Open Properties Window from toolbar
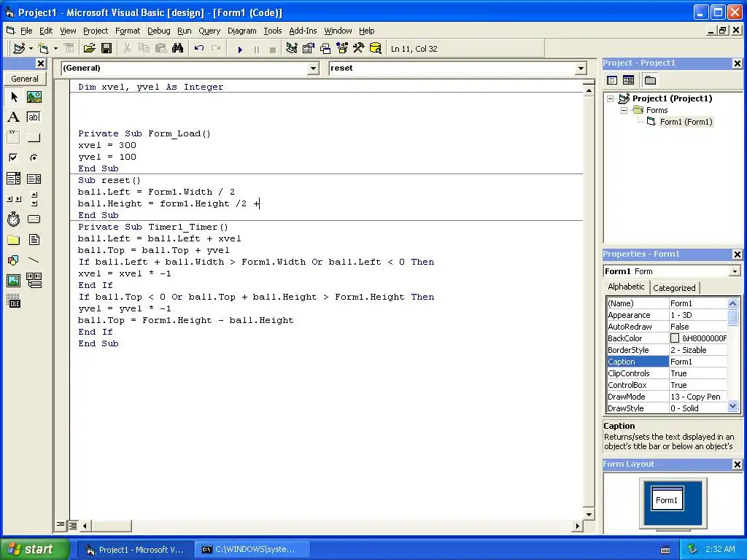 (309, 48)
